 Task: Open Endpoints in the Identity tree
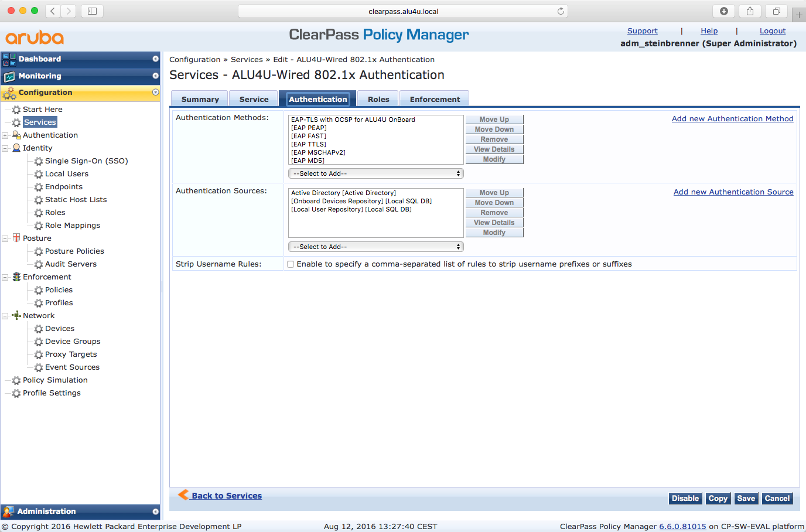[x=63, y=187]
